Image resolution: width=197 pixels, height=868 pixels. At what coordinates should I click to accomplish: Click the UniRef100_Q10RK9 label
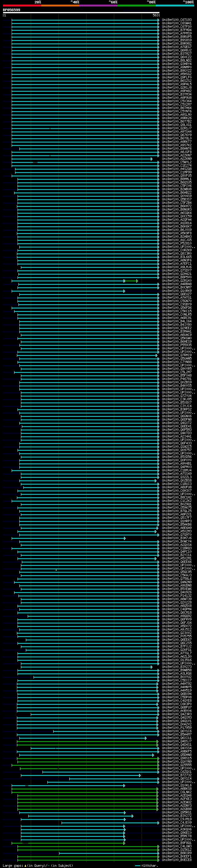pyautogui.click(x=176, y=291)
